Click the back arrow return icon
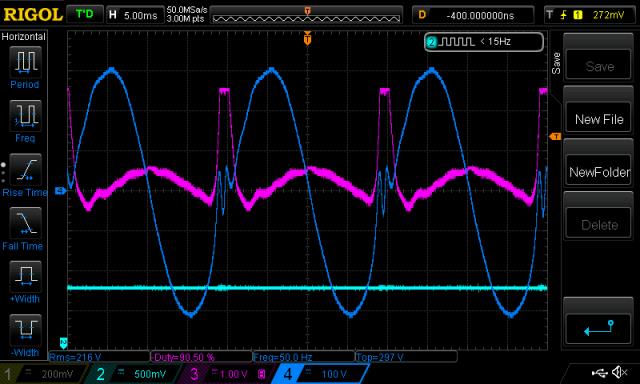640x384 pixels. pos(599,328)
